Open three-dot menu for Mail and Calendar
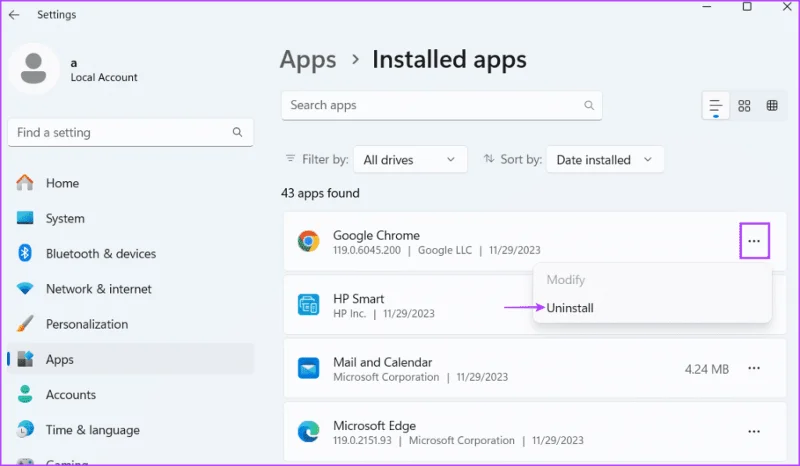The height and width of the screenshot is (466, 800). (x=754, y=368)
